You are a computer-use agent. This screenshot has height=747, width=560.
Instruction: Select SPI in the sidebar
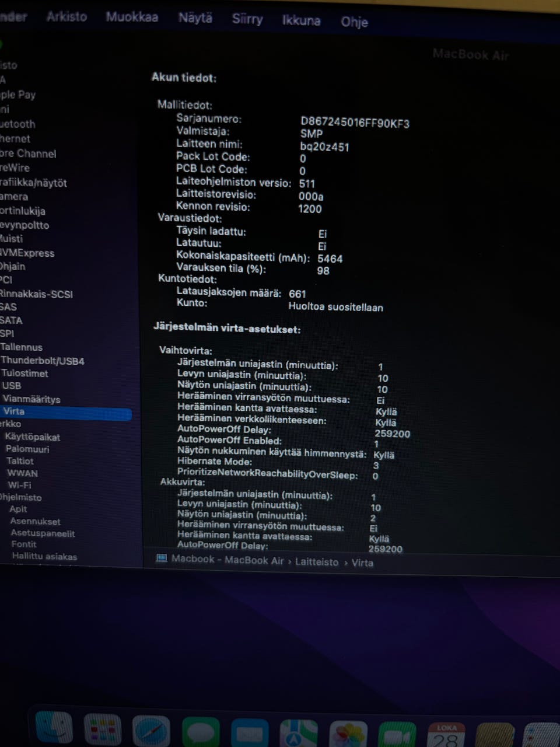[7, 333]
